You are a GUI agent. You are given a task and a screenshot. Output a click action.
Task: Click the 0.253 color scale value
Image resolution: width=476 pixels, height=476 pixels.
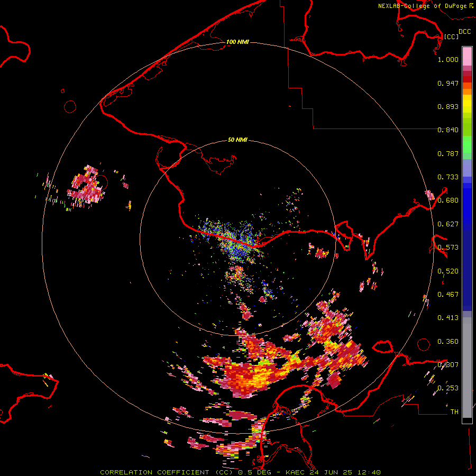448,388
